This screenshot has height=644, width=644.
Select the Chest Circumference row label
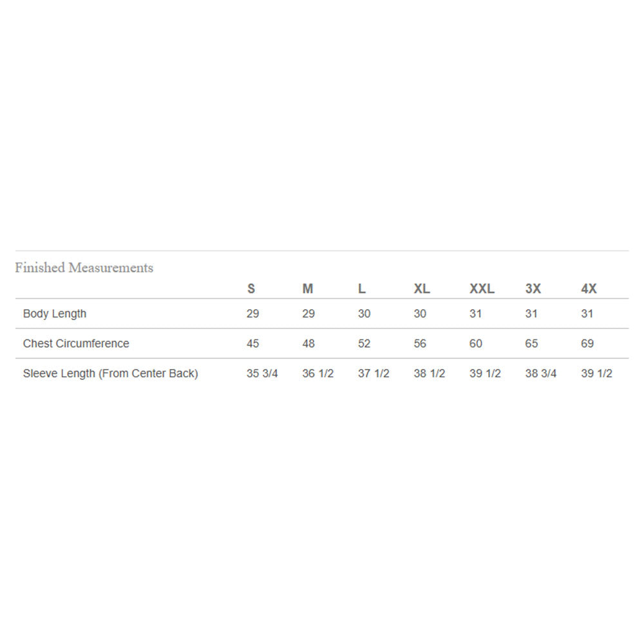click(x=76, y=344)
